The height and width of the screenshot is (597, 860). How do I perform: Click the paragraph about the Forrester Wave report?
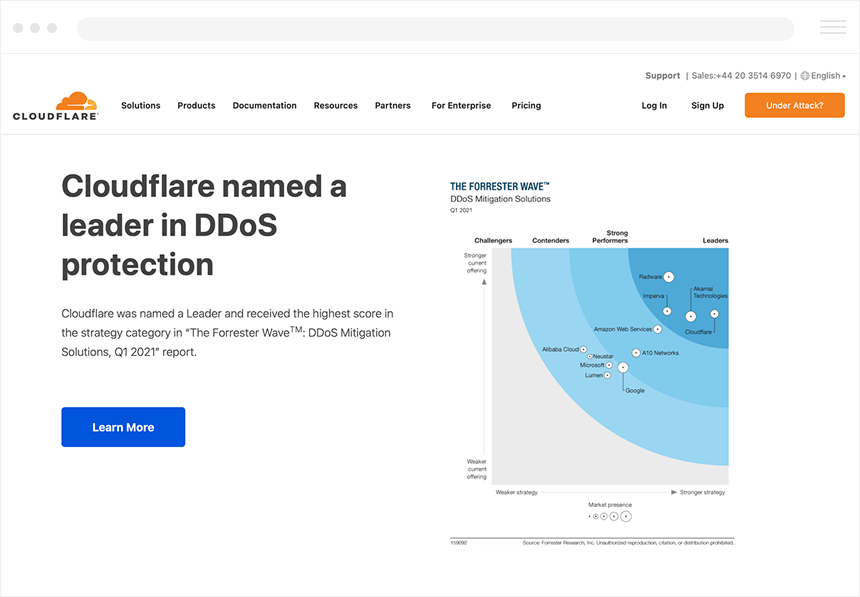[x=227, y=333]
